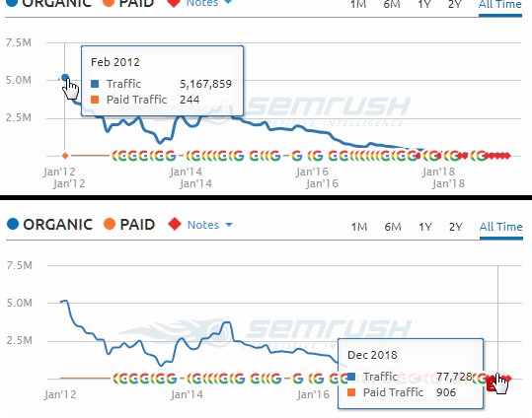Select 1Y range in bottom chart
532x418 pixels.
tap(425, 227)
